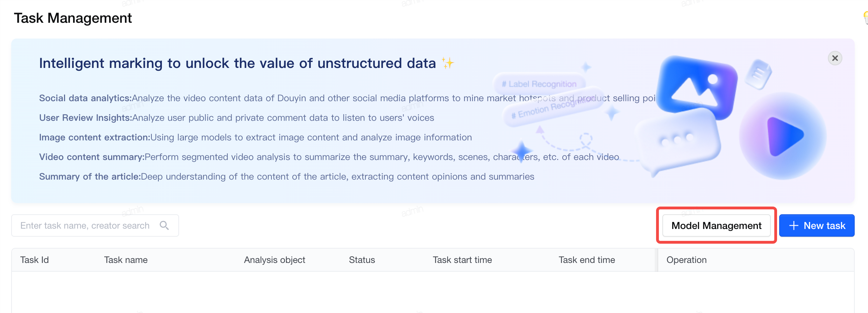
Task: Click the sparkle icon beside banner title
Action: click(x=448, y=63)
